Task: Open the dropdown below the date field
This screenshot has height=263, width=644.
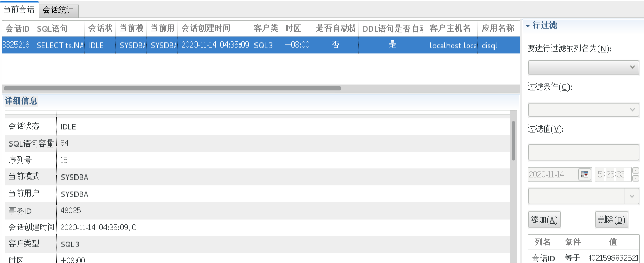Action: (x=583, y=196)
